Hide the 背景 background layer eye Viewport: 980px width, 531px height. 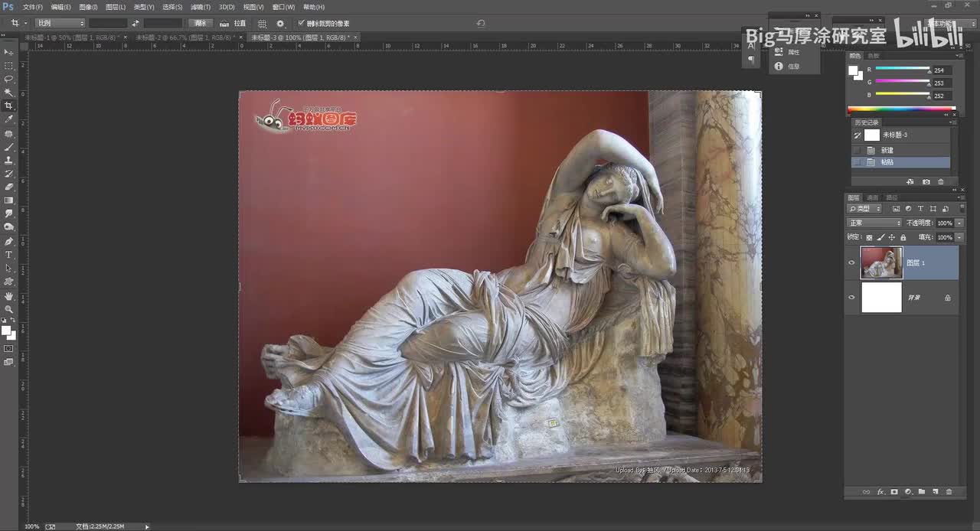(851, 297)
